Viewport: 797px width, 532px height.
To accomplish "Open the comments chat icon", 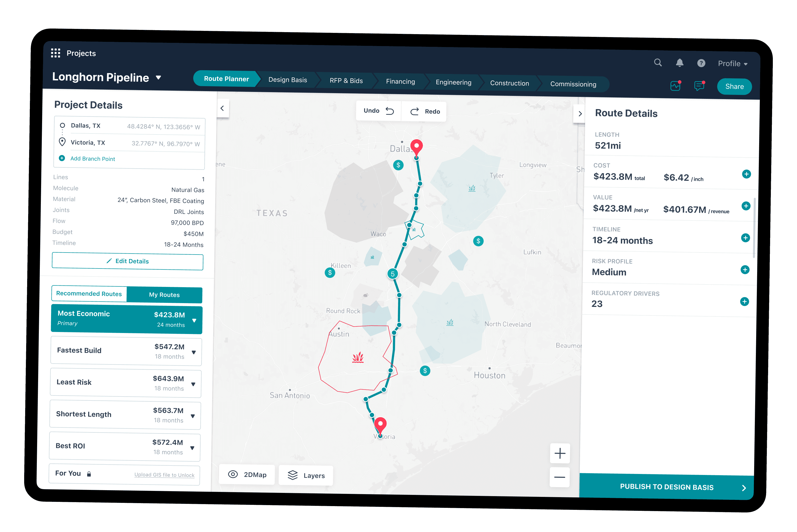I will click(x=699, y=86).
